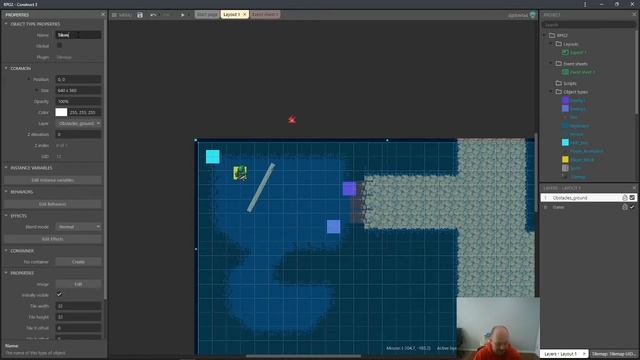640x360 pixels.
Task: Toggle visibility of the Game layer
Action: [632, 207]
